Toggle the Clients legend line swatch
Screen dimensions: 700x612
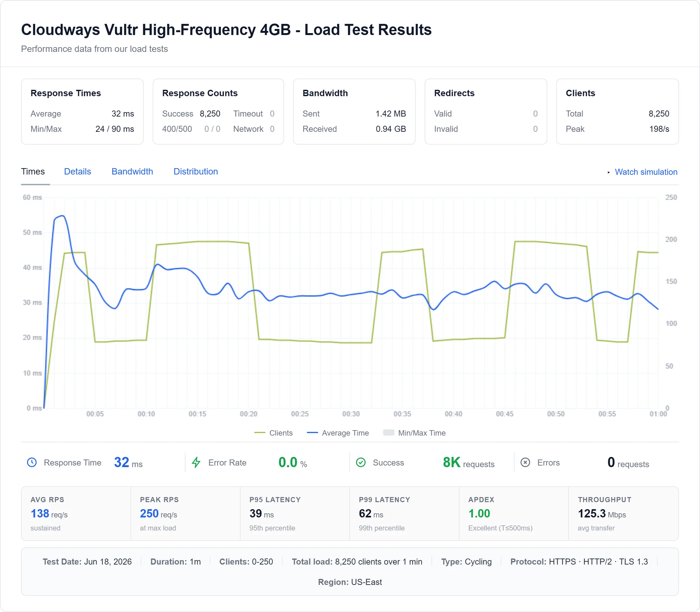click(260, 433)
